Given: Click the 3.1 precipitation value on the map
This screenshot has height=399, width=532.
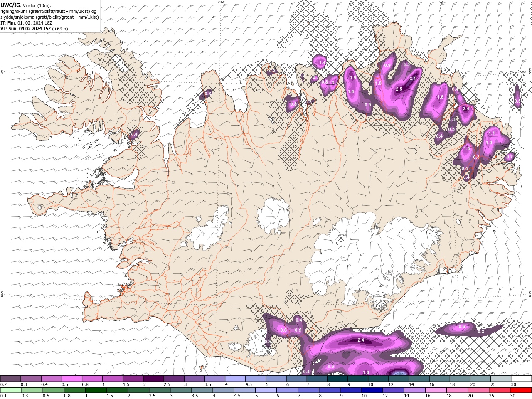Looking at the screenshot, I should click(x=413, y=79).
